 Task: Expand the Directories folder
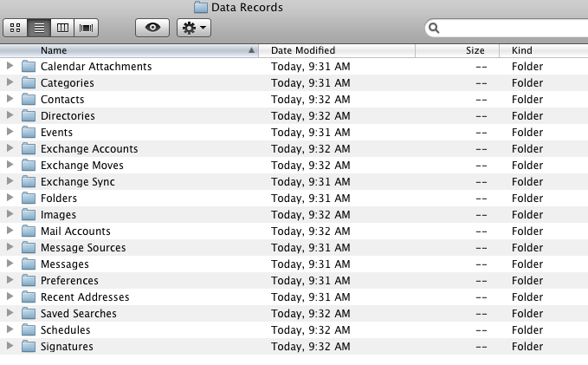point(10,115)
